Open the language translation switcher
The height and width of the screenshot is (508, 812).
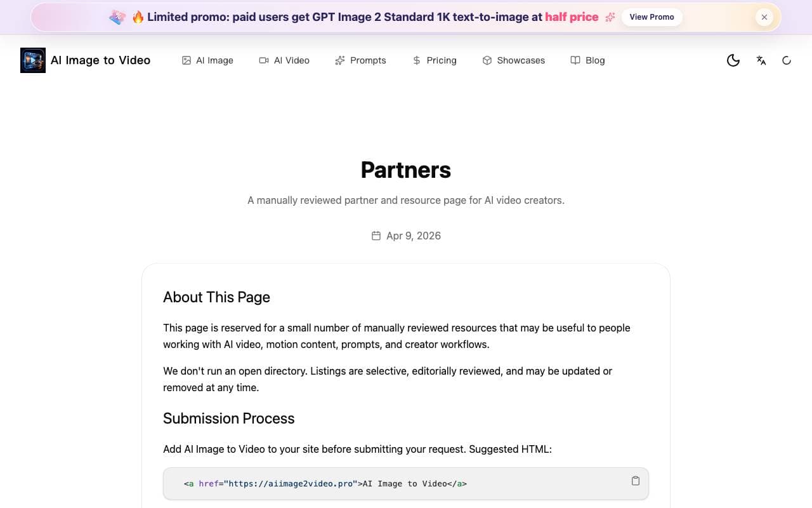tap(761, 60)
